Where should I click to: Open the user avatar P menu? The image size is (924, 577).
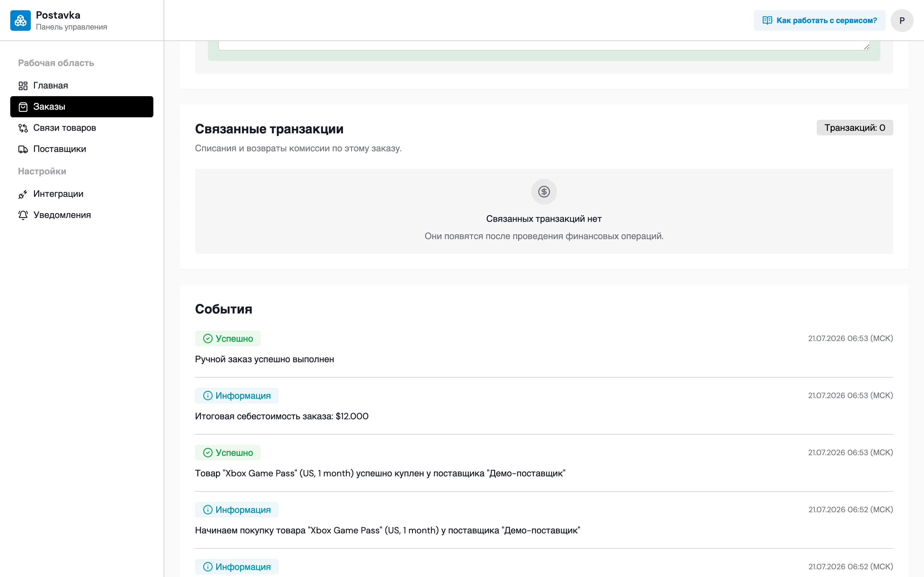click(902, 21)
